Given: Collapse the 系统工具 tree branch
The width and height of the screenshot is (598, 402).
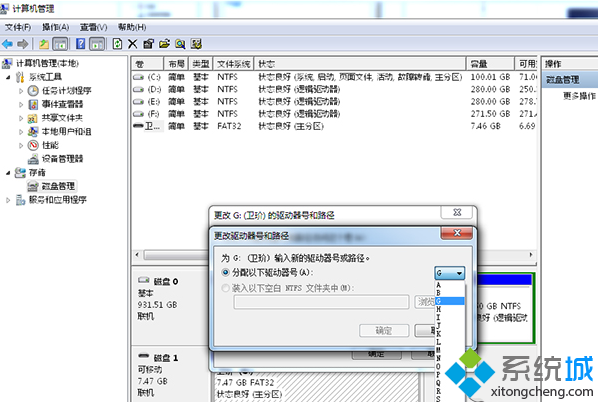Looking at the screenshot, I should 8,77.
